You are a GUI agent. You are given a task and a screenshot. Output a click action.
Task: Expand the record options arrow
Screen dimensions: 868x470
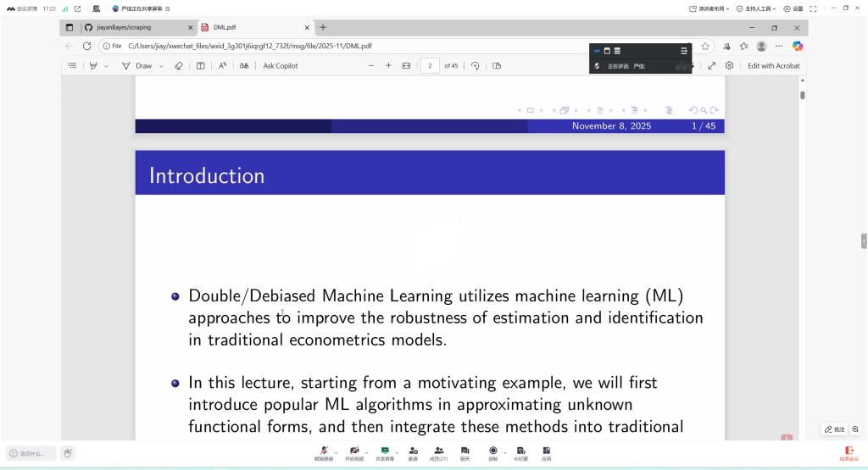coord(504,451)
